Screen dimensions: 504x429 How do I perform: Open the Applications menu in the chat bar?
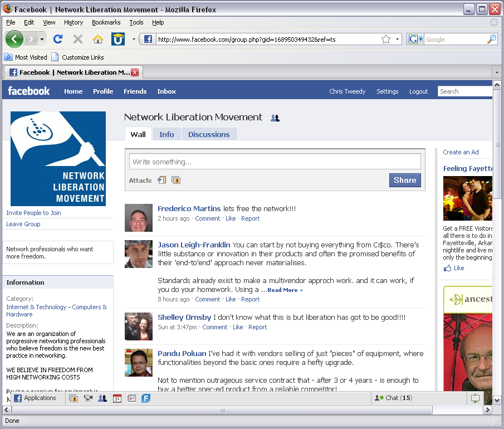click(x=37, y=398)
